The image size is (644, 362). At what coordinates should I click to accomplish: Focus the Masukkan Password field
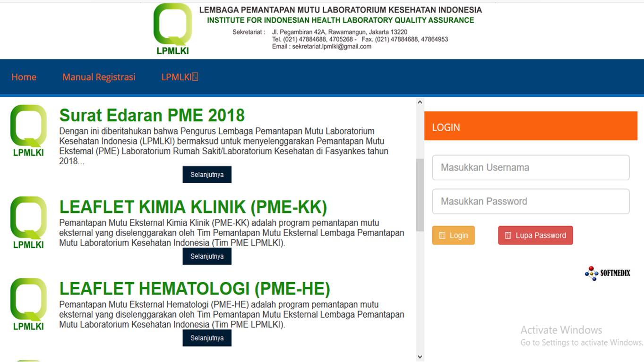pyautogui.click(x=531, y=202)
